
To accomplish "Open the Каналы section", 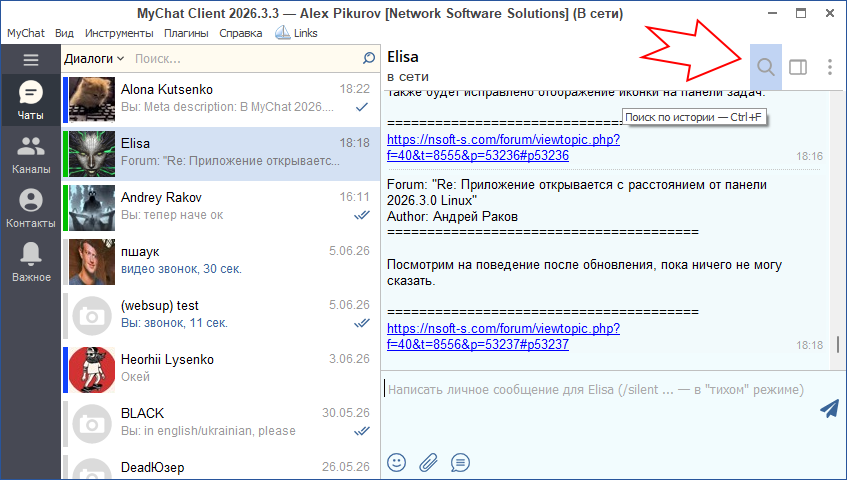I will coord(31,154).
